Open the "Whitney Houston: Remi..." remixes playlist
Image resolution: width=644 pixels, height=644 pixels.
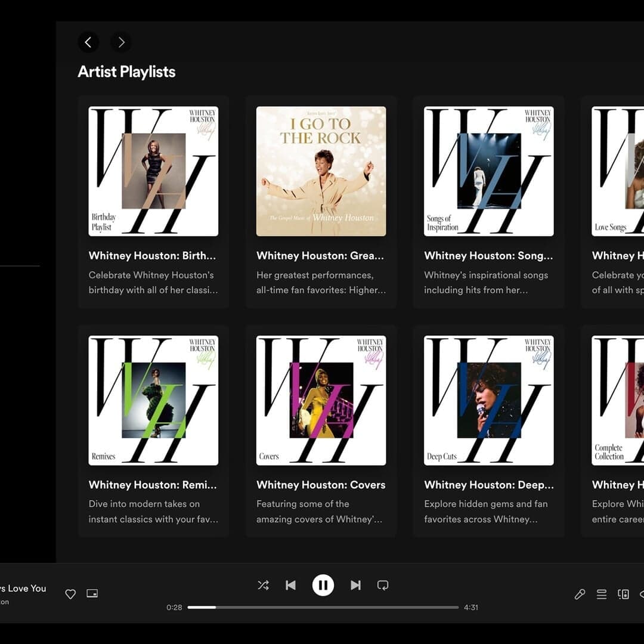tap(153, 400)
